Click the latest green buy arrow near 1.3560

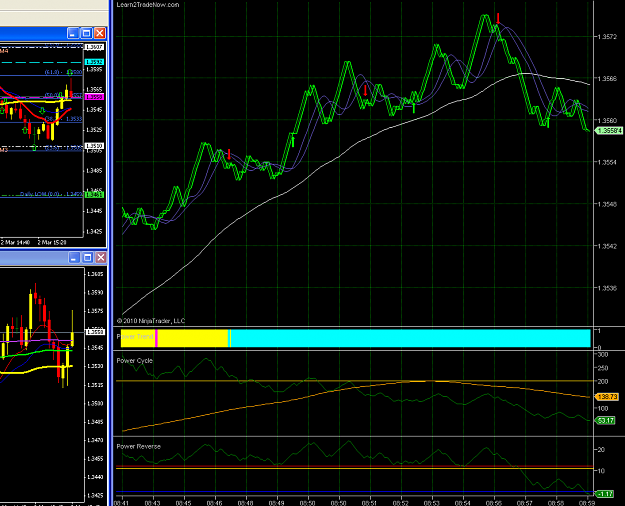(548, 122)
